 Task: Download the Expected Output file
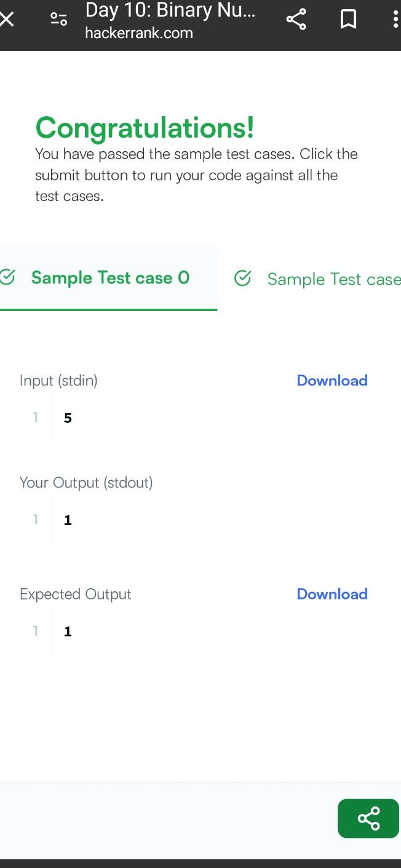332,594
